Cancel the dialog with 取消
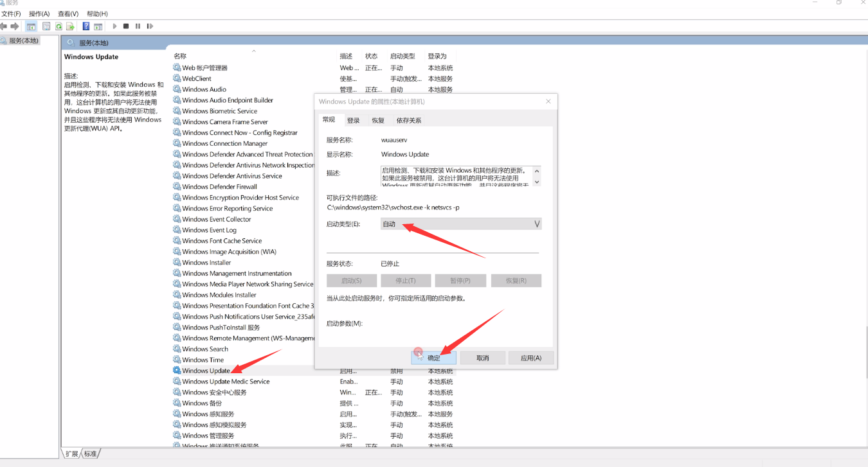 (483, 358)
